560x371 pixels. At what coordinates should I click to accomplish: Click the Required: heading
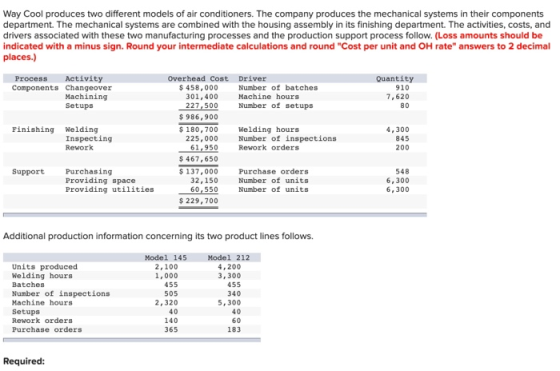pos(24,361)
